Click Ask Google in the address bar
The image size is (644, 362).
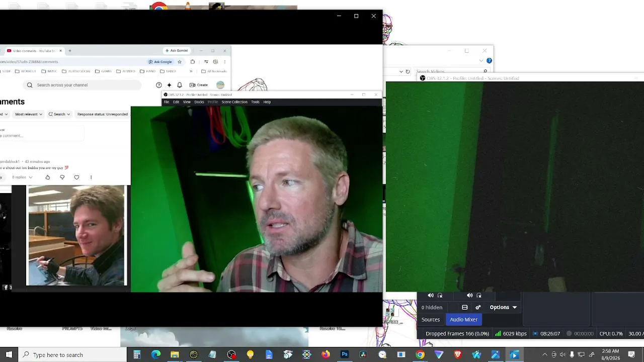[x=160, y=62]
